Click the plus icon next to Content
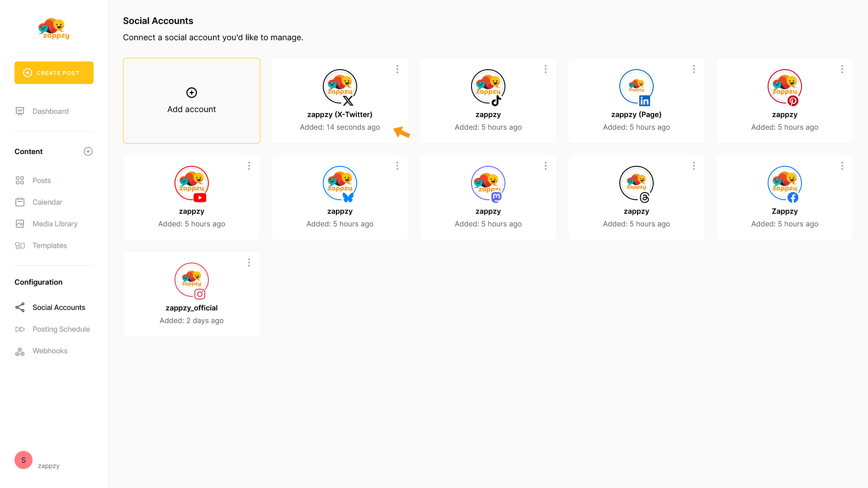Screen dimensions: 868x488 [x=88, y=151]
